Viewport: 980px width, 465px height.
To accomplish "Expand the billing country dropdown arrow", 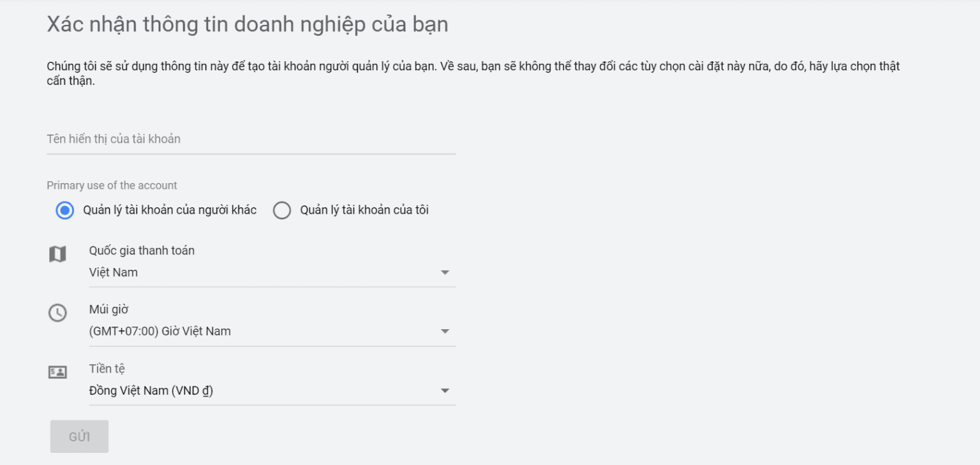I will pyautogui.click(x=445, y=272).
